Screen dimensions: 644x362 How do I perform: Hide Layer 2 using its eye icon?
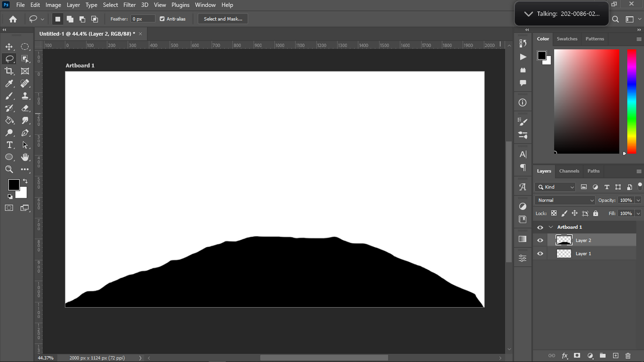(540, 241)
